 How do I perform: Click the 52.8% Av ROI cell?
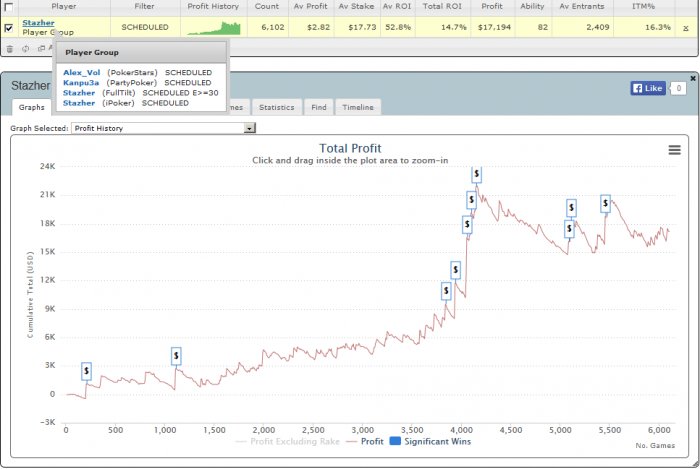(398, 27)
